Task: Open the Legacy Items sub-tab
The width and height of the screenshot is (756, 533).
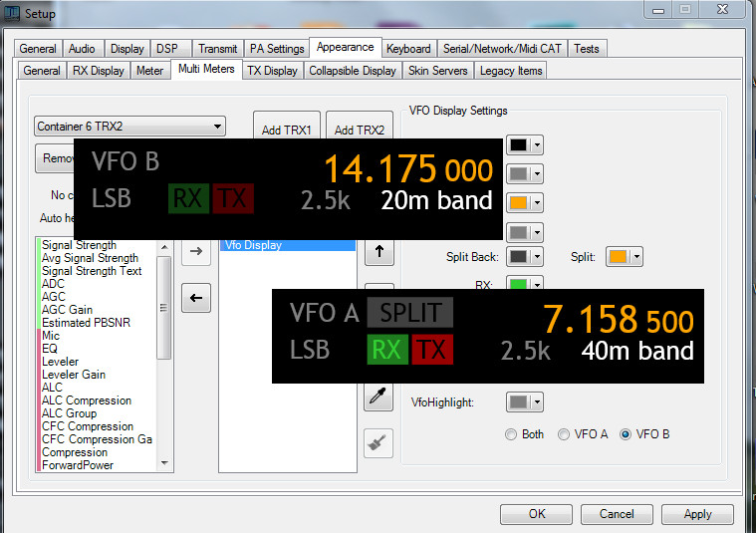Action: click(511, 71)
